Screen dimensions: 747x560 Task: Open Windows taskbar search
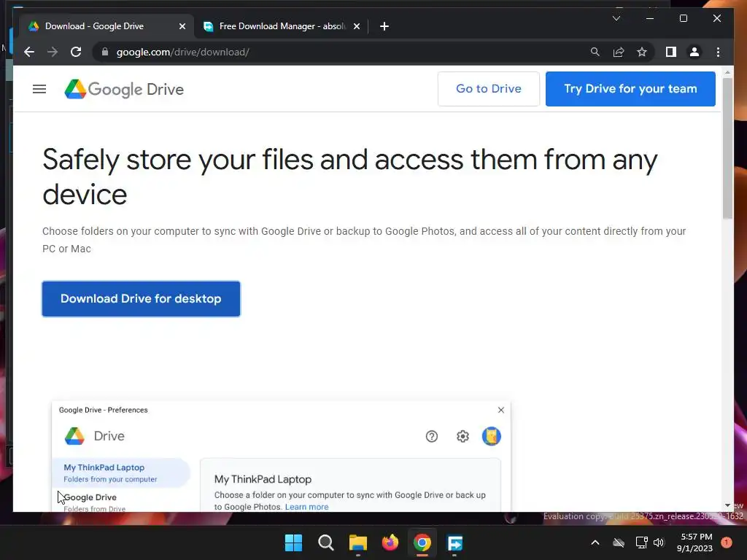click(326, 542)
